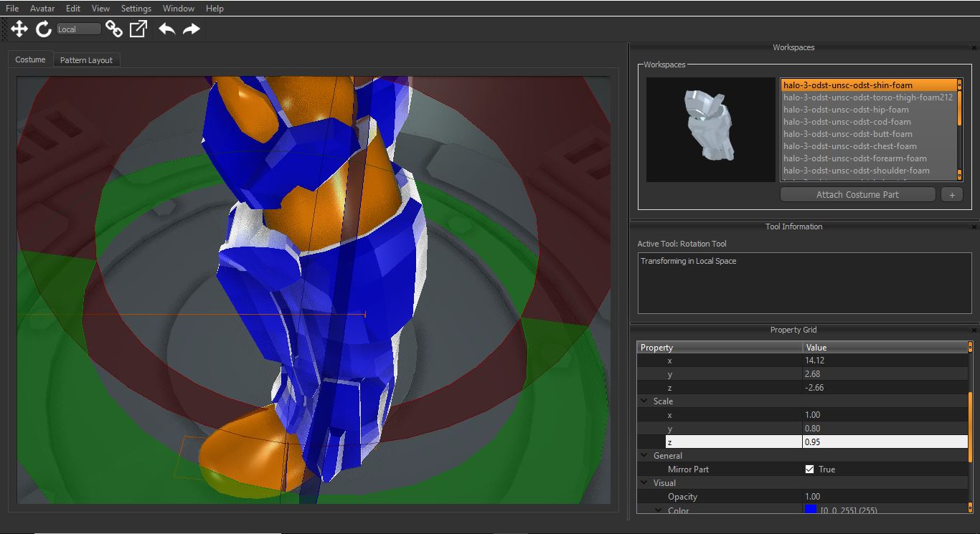980x534 pixels.
Task: Click the external export arrow icon
Action: pyautogui.click(x=138, y=29)
